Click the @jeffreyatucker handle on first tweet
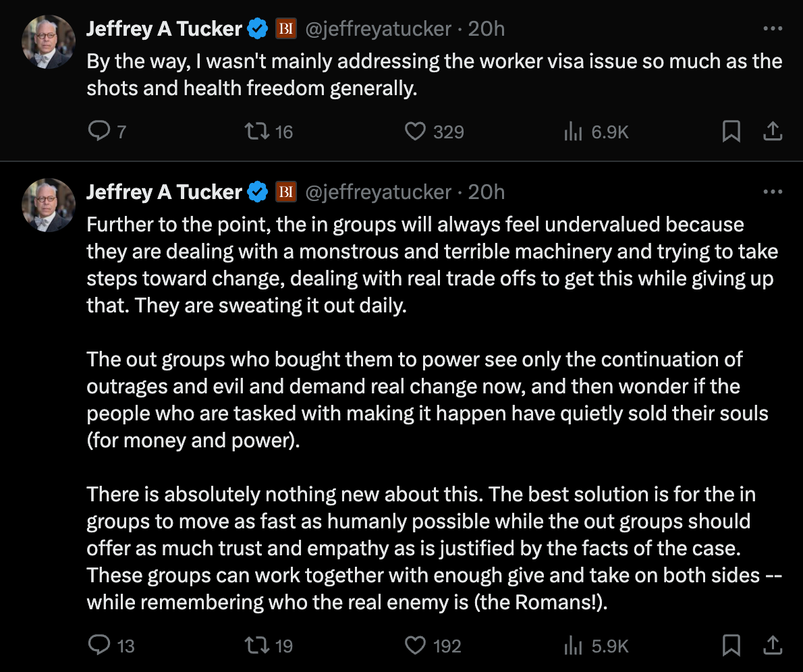The image size is (803, 672). pyautogui.click(x=379, y=29)
